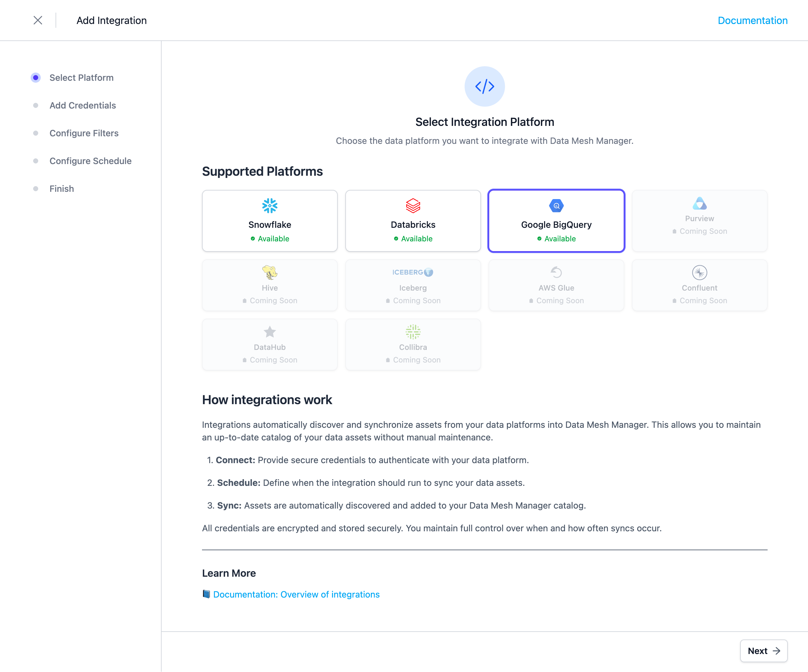
Task: Select the Finish step circle
Action: coord(36,188)
